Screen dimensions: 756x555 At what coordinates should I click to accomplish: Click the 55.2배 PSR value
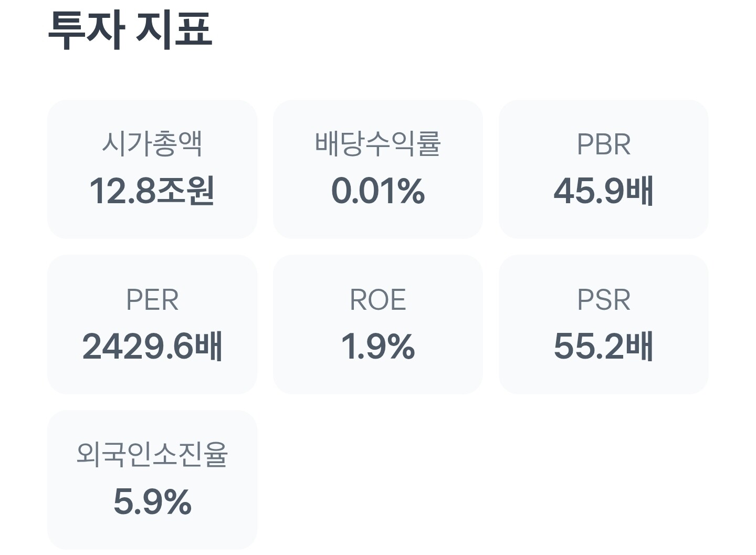(603, 347)
